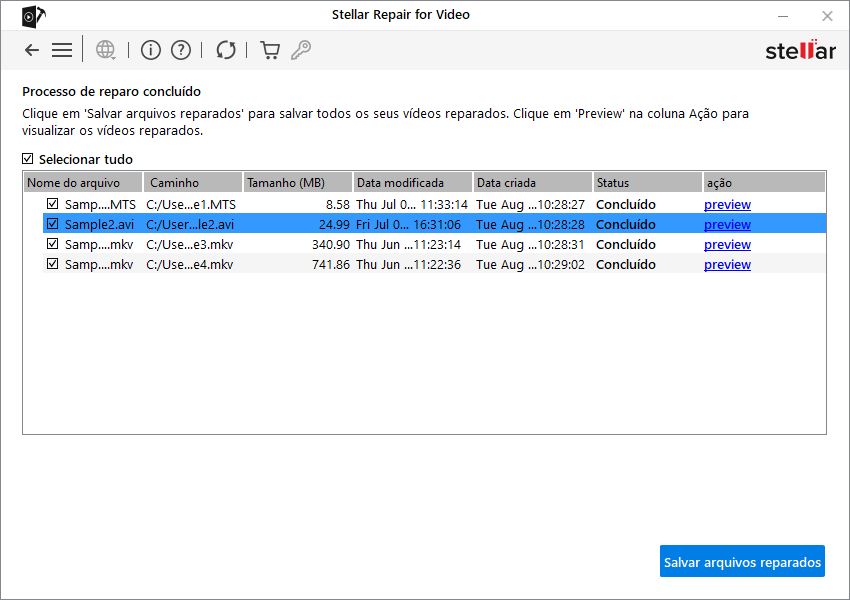Preview the Sample2.avi repaired video
Image resolution: width=850 pixels, height=600 pixels.
pos(727,224)
